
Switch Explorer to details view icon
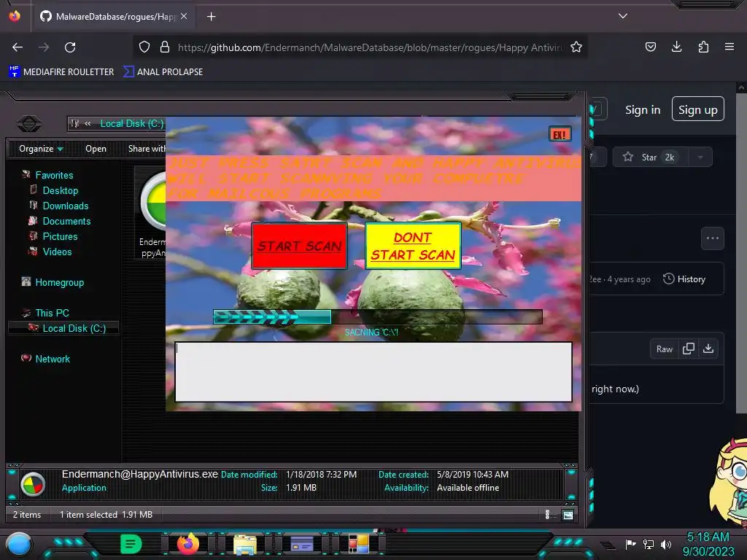pyautogui.click(x=547, y=514)
